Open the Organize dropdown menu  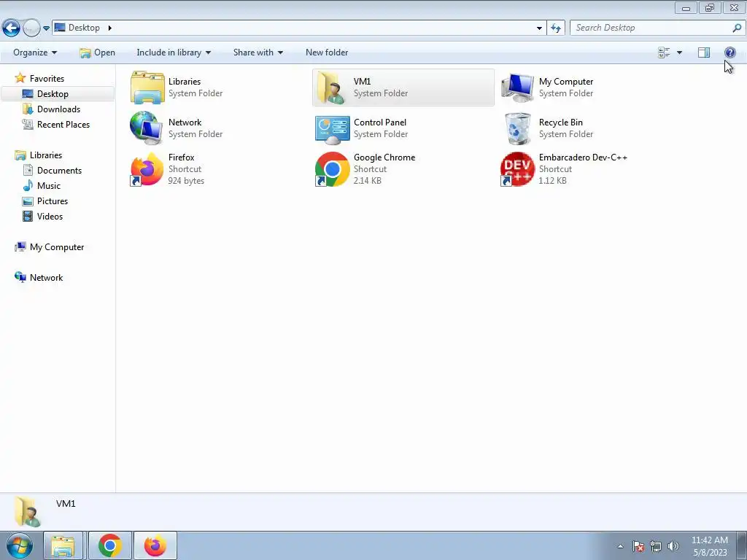35,52
